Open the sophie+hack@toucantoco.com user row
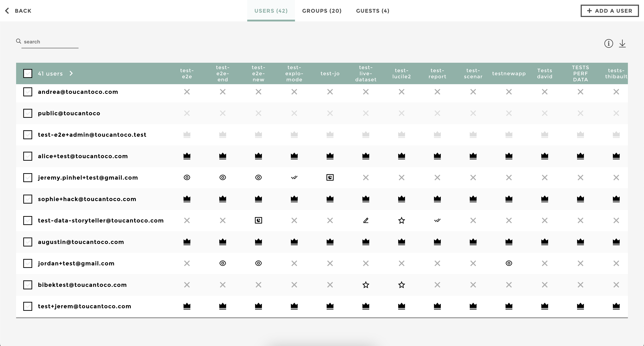This screenshot has width=644, height=346. [x=87, y=199]
